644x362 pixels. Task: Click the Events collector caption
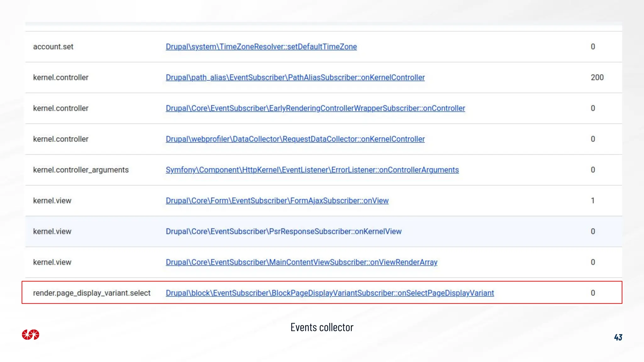[322, 327]
